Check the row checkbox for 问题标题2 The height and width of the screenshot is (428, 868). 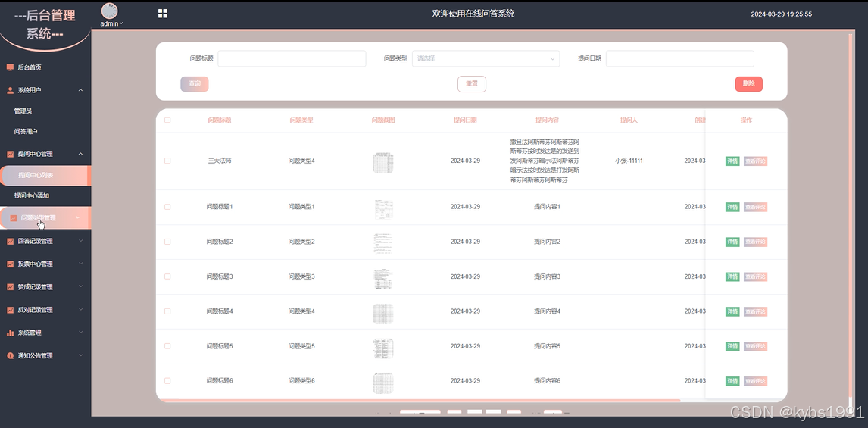pos(167,242)
